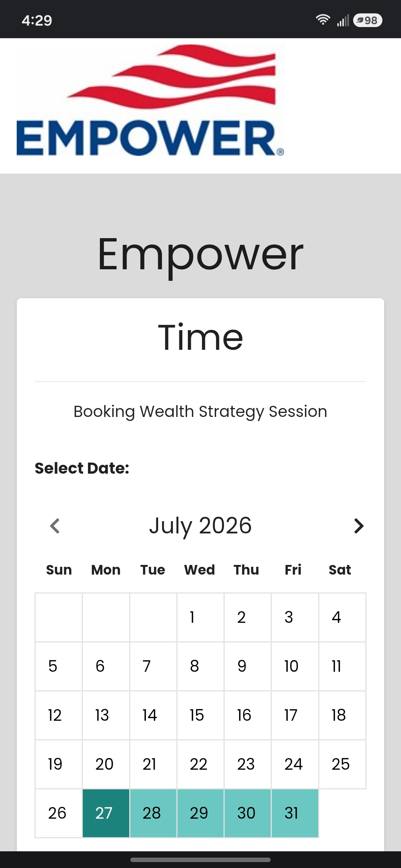Go to the previous month arrow

[55, 526]
